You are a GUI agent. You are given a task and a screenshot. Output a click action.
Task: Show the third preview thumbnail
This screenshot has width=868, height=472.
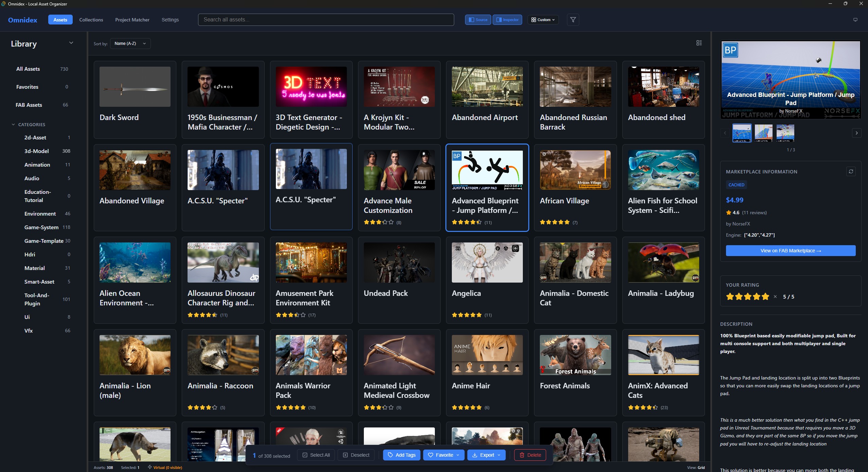tap(785, 133)
